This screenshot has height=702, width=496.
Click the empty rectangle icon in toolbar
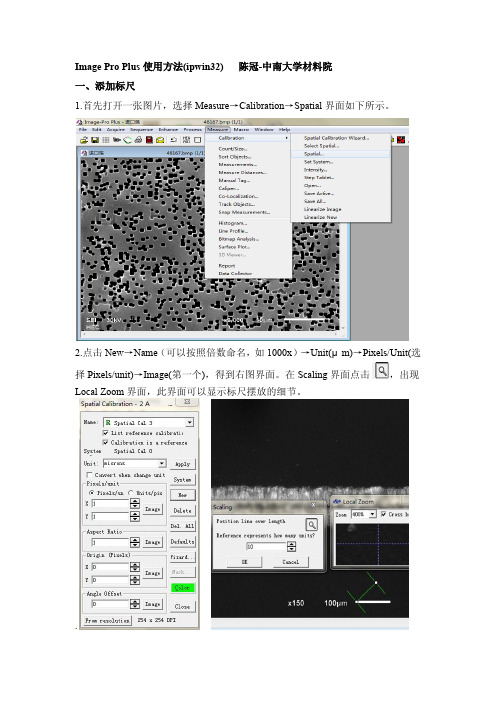(197, 140)
